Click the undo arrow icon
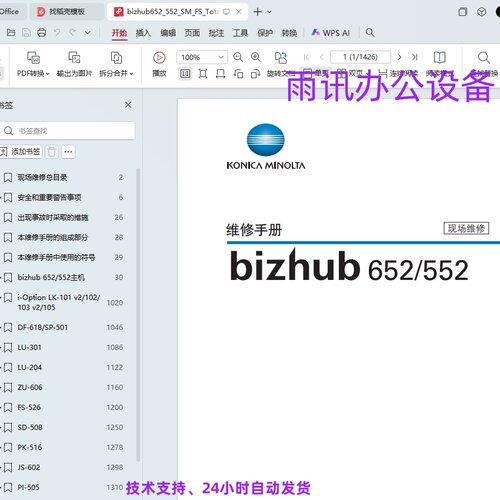The height and width of the screenshot is (500, 500). point(57,32)
